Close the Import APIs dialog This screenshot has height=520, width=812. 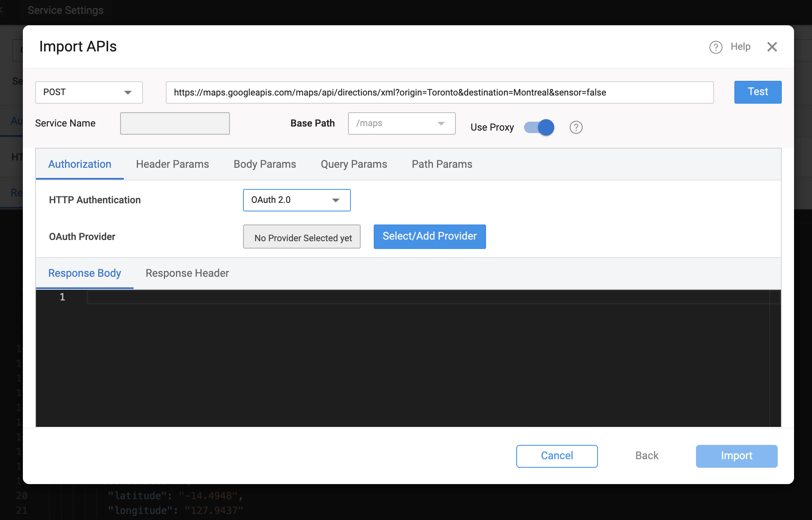tap(772, 47)
